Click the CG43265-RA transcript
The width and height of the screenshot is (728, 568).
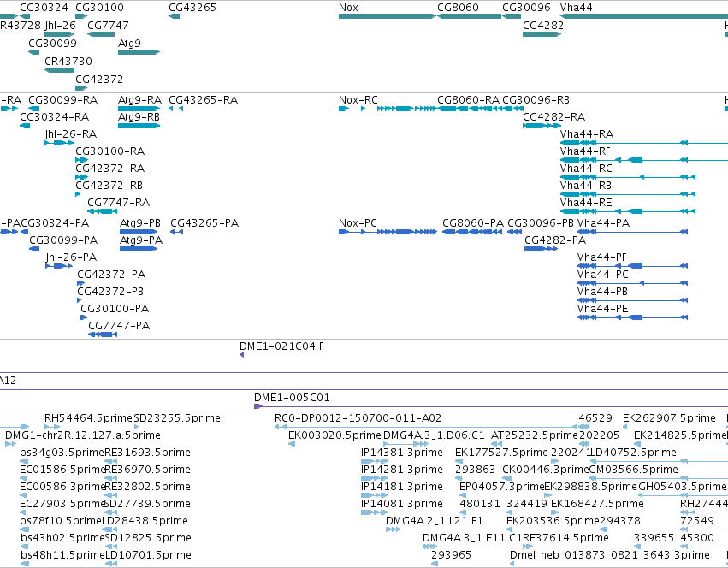[x=175, y=109]
